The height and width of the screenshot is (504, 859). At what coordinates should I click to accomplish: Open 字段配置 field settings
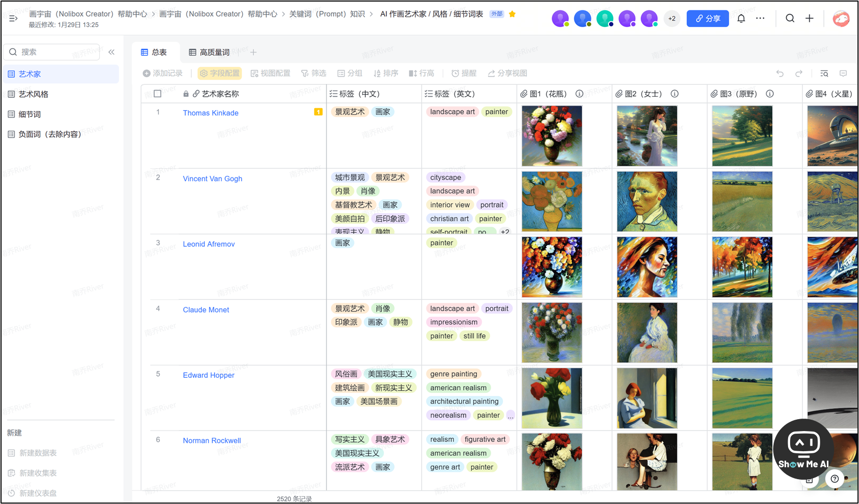(220, 73)
